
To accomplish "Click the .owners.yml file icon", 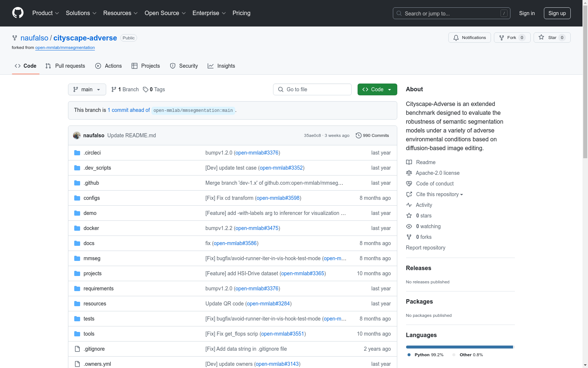I will 77,364.
